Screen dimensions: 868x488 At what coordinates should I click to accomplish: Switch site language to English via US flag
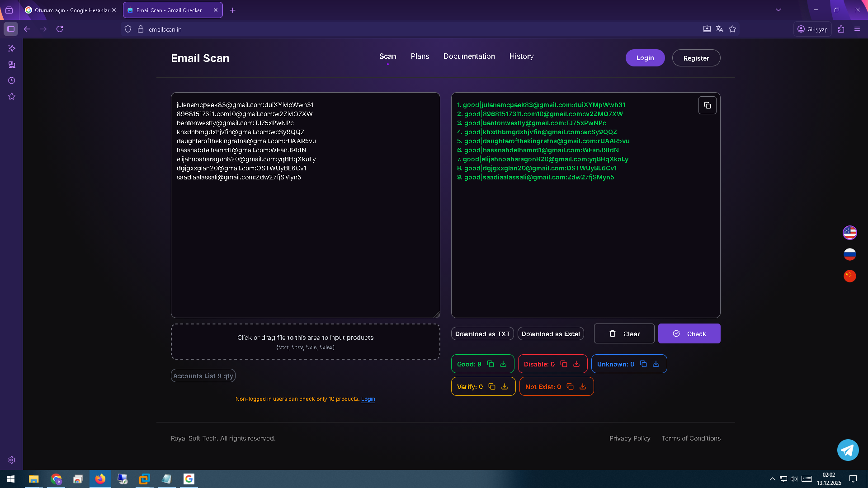click(x=850, y=232)
